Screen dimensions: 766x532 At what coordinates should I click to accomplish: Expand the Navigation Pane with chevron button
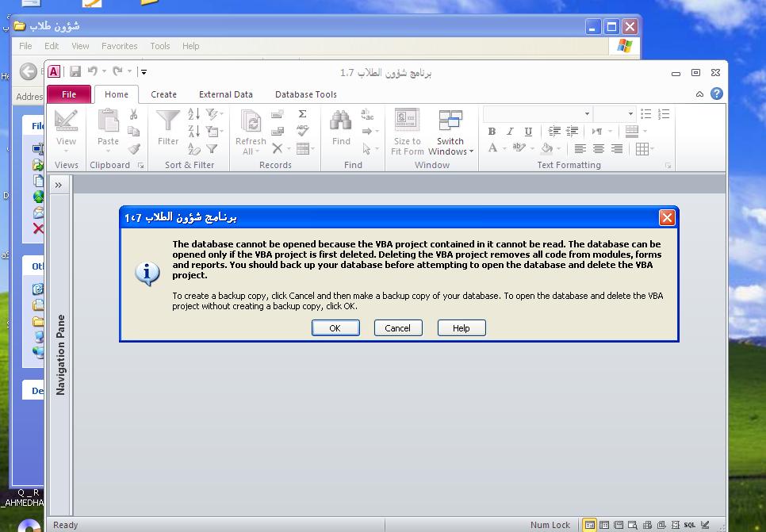tap(59, 185)
